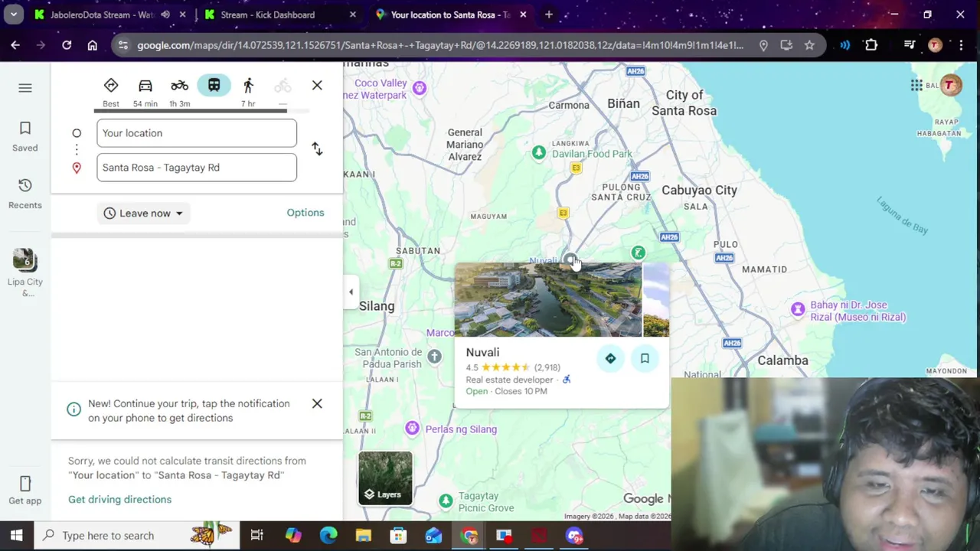Click the Nuvali place name

482,352
